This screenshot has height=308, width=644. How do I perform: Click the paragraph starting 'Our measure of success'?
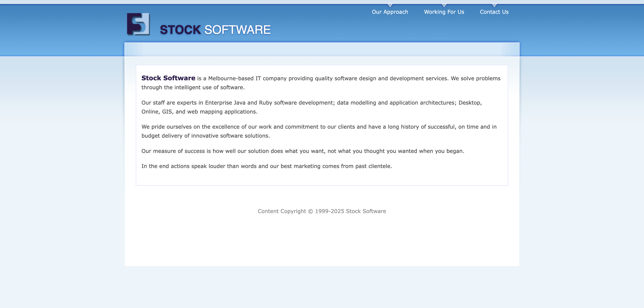click(303, 151)
